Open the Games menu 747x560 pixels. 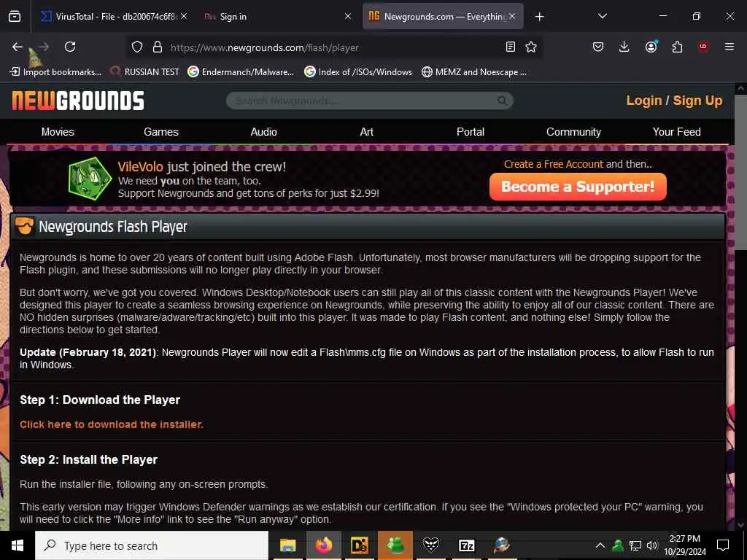(161, 132)
